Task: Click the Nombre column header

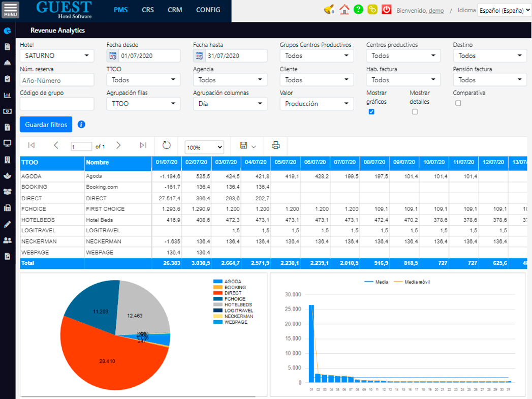Action: click(118, 163)
